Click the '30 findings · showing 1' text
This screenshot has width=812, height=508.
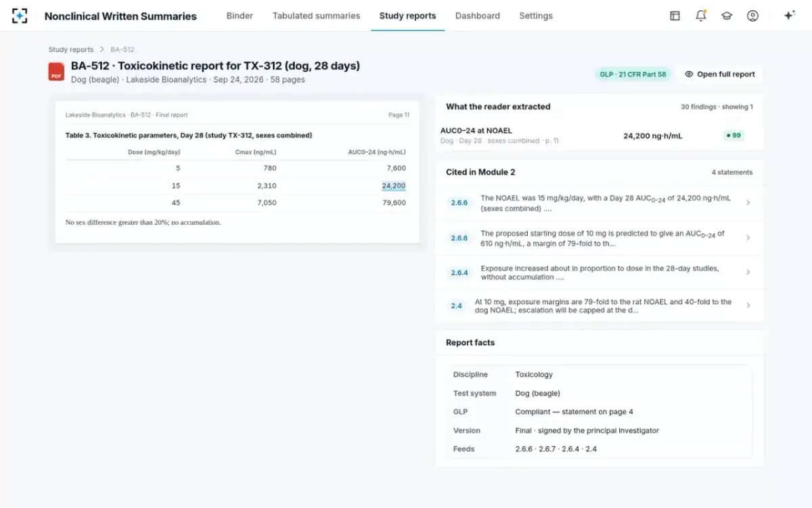(x=717, y=107)
